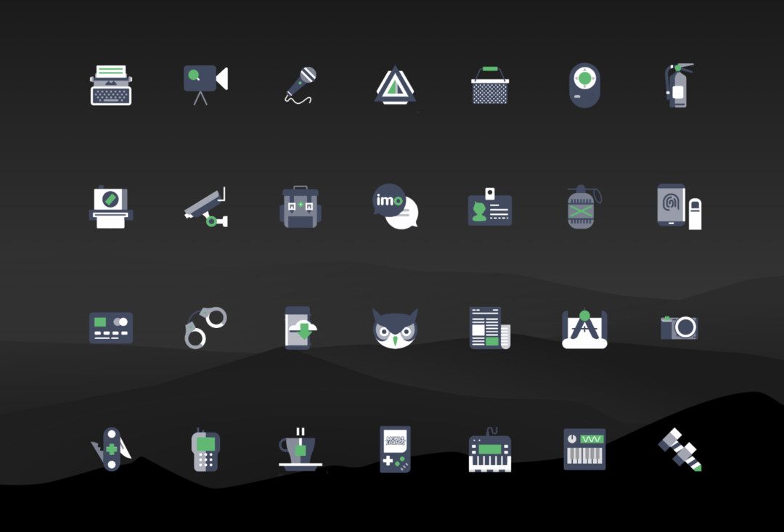The width and height of the screenshot is (784, 532).
Task: Click the handcuffs icon
Action: click(x=205, y=328)
